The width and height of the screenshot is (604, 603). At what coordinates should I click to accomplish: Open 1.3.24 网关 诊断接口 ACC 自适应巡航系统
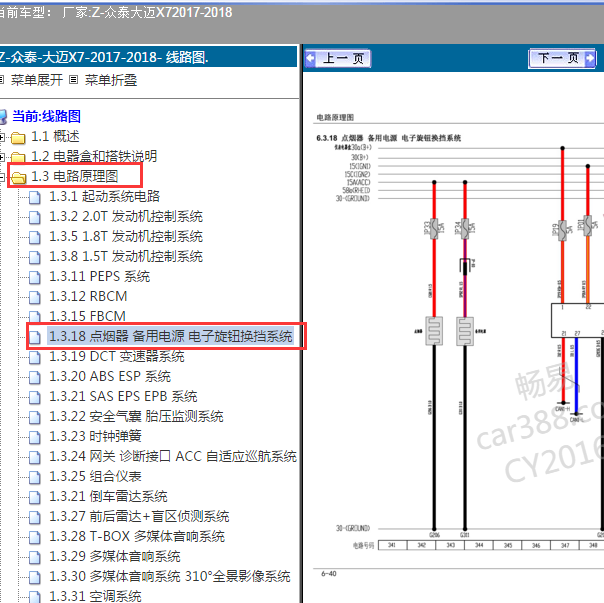(173, 456)
